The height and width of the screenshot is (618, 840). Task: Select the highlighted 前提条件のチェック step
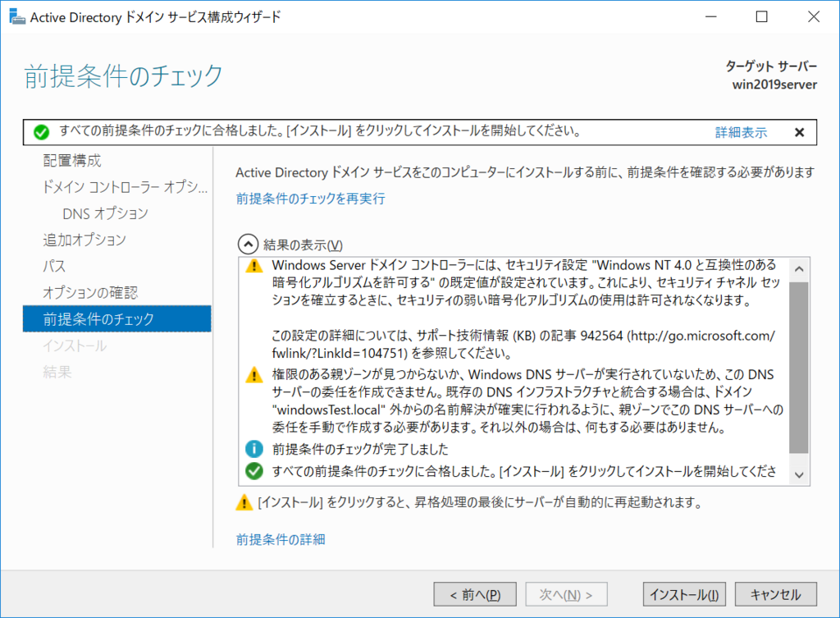tap(116, 319)
